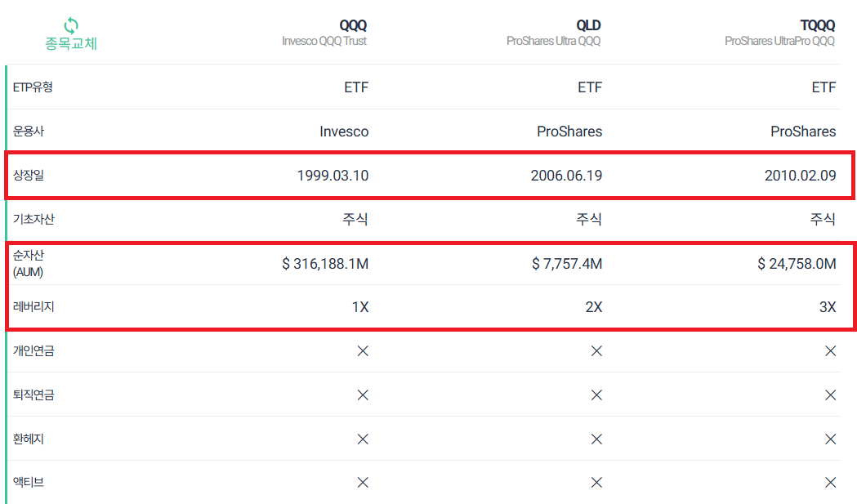
Task: Click the 순자산 (AUM) row label
Action: click(x=29, y=264)
